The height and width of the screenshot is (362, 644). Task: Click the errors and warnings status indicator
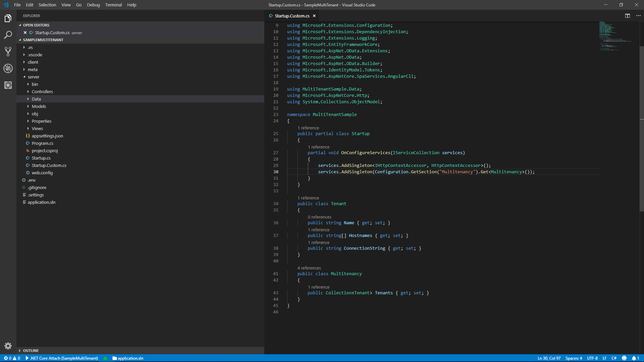(x=12, y=358)
